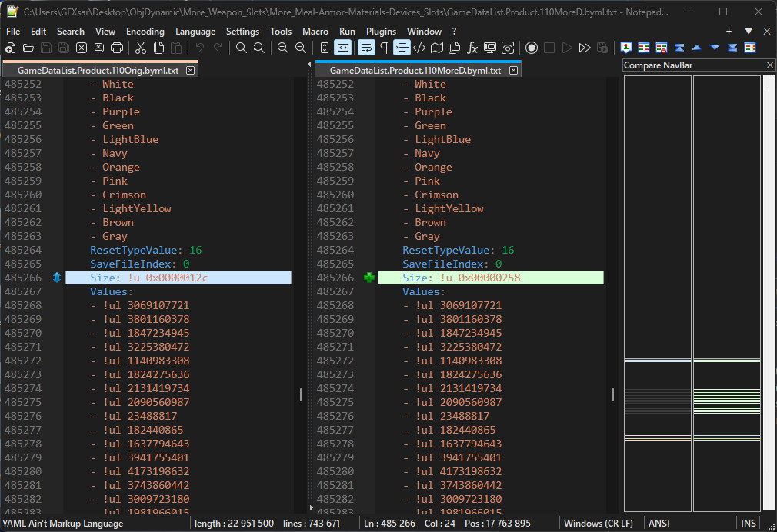Open the tab list dropdown triangle
Screen dimensions: 777x532
[x=749, y=32]
